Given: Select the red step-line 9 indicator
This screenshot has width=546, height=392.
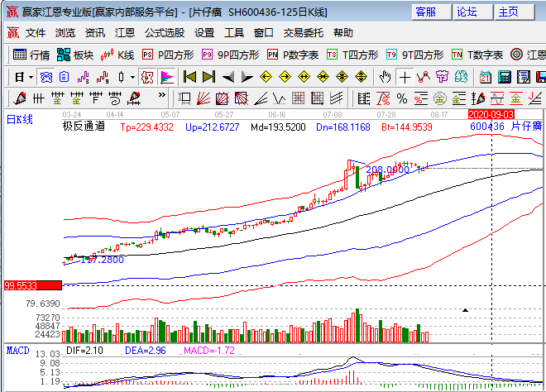Looking at the screenshot, I should tap(103, 77).
